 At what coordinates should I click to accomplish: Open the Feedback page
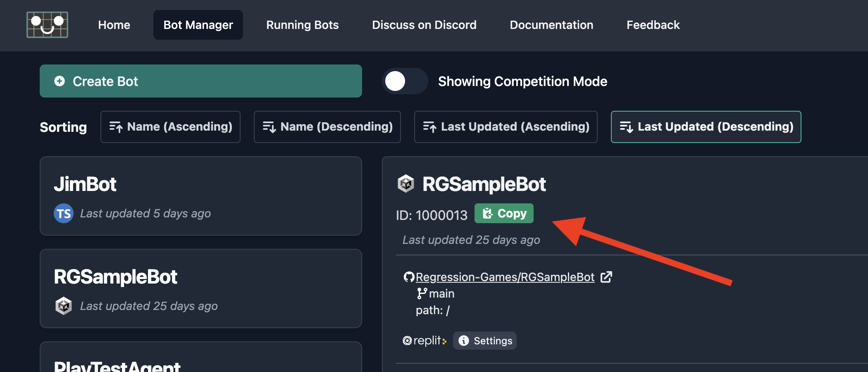pyautogui.click(x=653, y=25)
